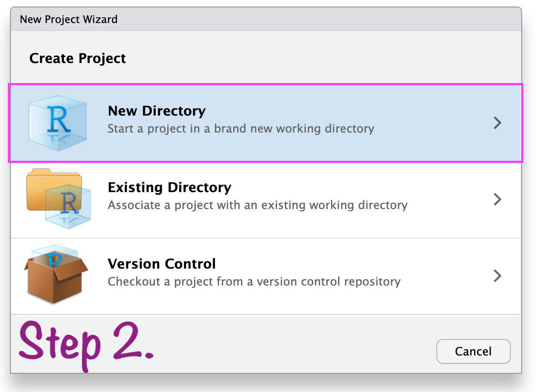This screenshot has height=392, width=536.
Task: Expand New Directory using its right chevron
Action: (x=497, y=123)
